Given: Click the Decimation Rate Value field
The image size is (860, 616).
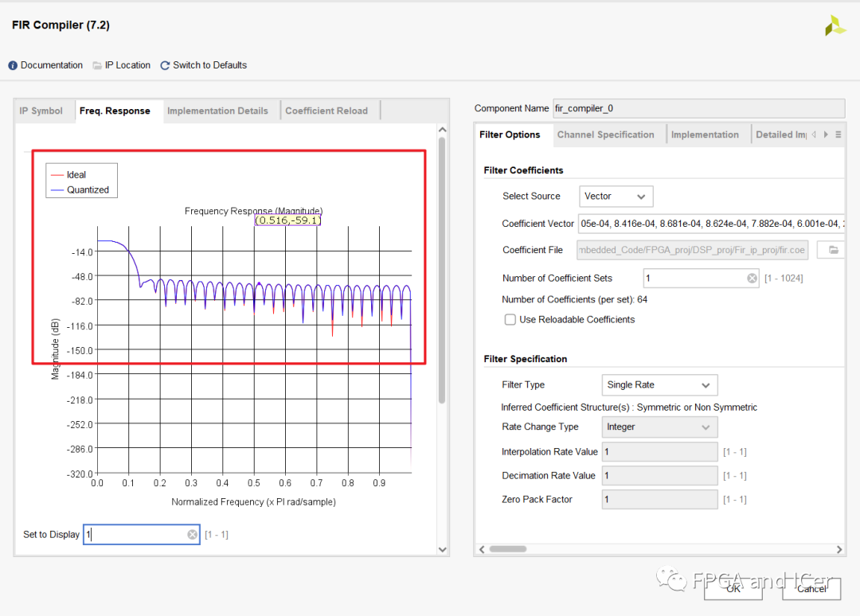Looking at the screenshot, I should pos(659,476).
